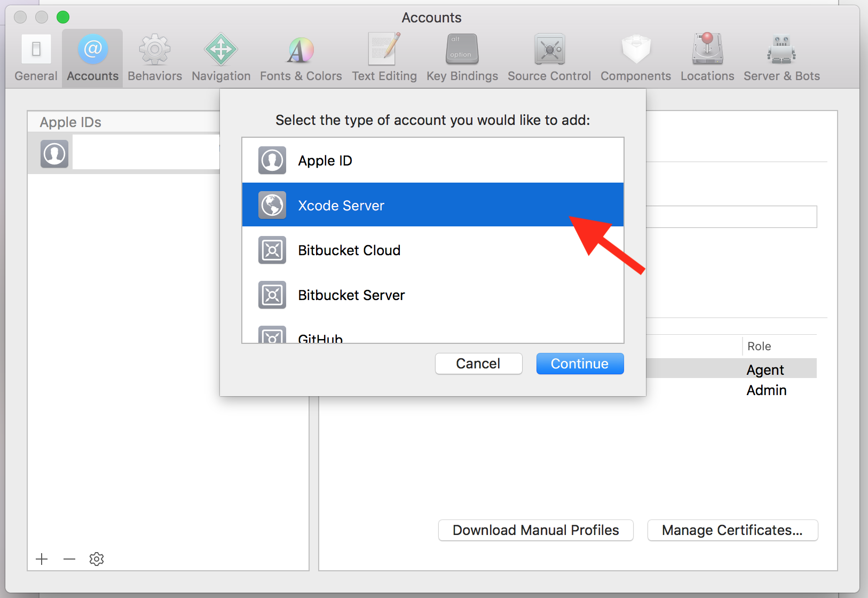Choose Apple ID account type
This screenshot has height=598, width=868.
pos(433,160)
